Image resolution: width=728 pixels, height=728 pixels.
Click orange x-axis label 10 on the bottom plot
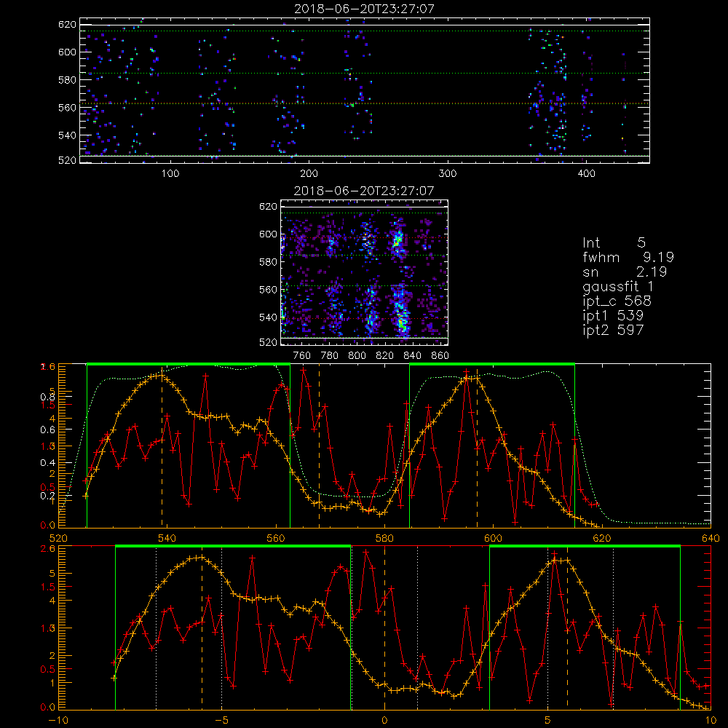[x=711, y=721]
